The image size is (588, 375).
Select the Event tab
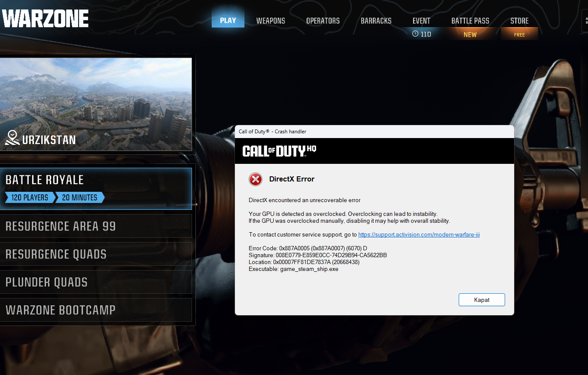[421, 21]
